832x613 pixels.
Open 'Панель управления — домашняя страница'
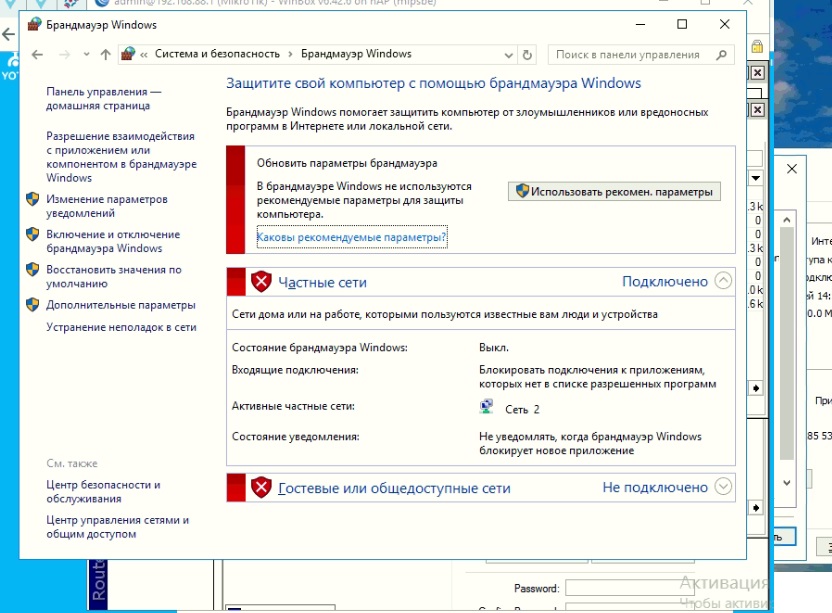click(103, 99)
